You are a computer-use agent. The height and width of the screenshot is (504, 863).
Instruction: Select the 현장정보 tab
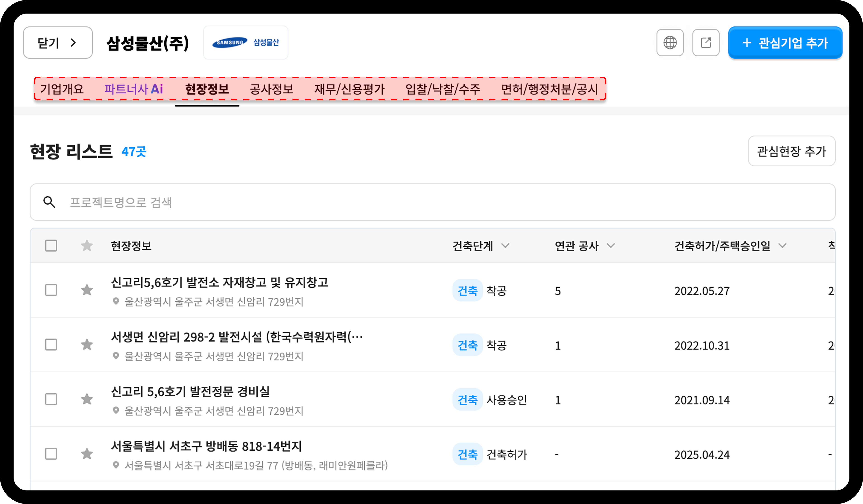coord(207,89)
